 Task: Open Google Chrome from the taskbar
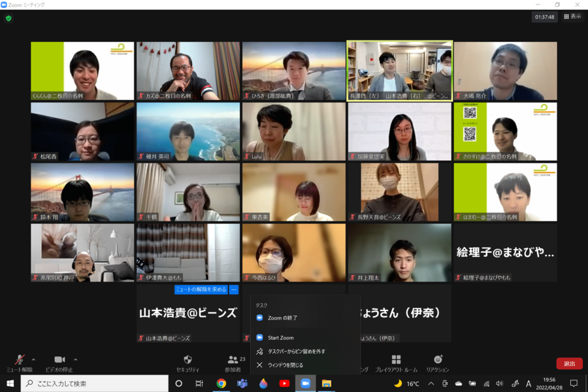coord(221,384)
